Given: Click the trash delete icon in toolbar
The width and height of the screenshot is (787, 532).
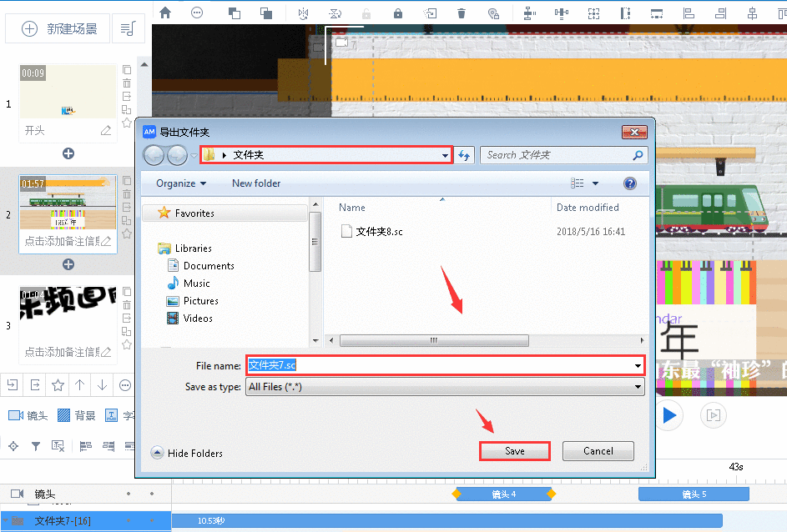Looking at the screenshot, I should pyautogui.click(x=462, y=13).
